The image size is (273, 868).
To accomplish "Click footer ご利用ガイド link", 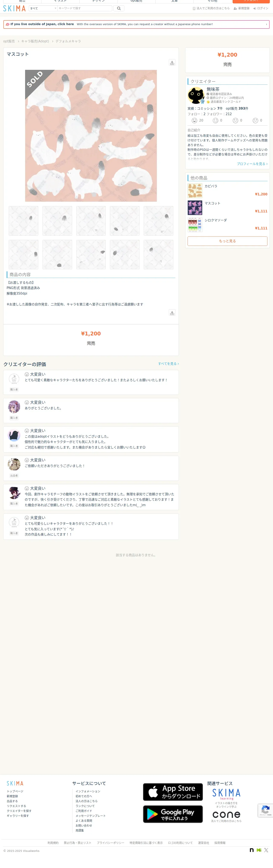I will [x=84, y=811].
